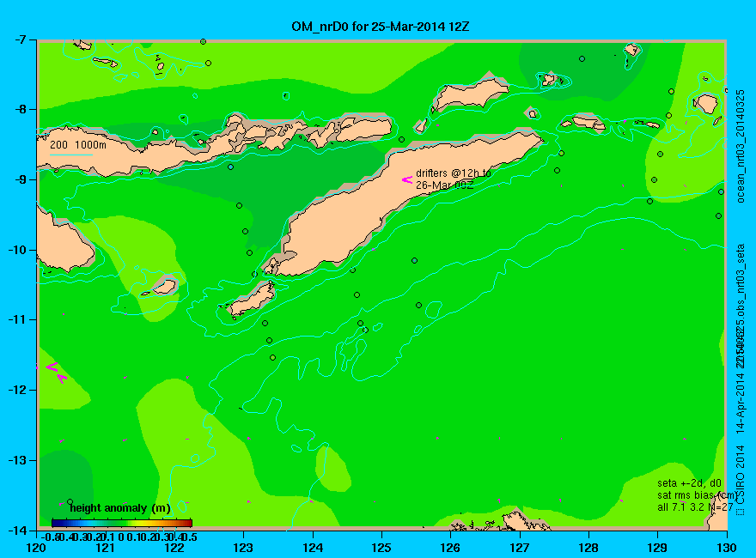Click the vertical "CSIRO 2014" credit text
This screenshot has width=756, height=558.
pos(741,475)
